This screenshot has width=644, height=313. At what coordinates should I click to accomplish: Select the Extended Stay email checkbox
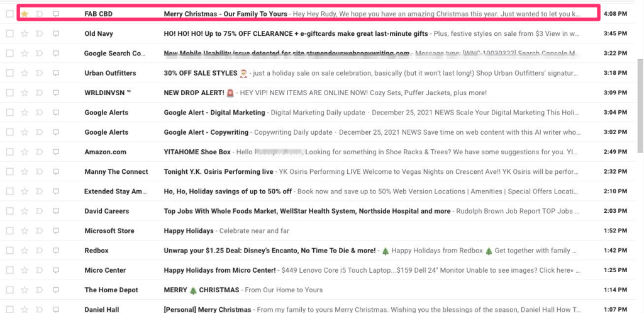pos(9,191)
